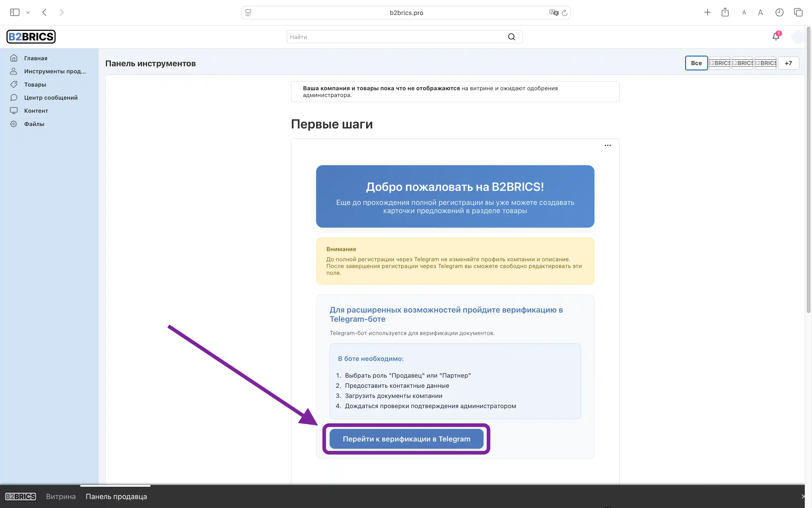Click the Центр сообщений chat icon
812x508 pixels.
click(x=14, y=97)
